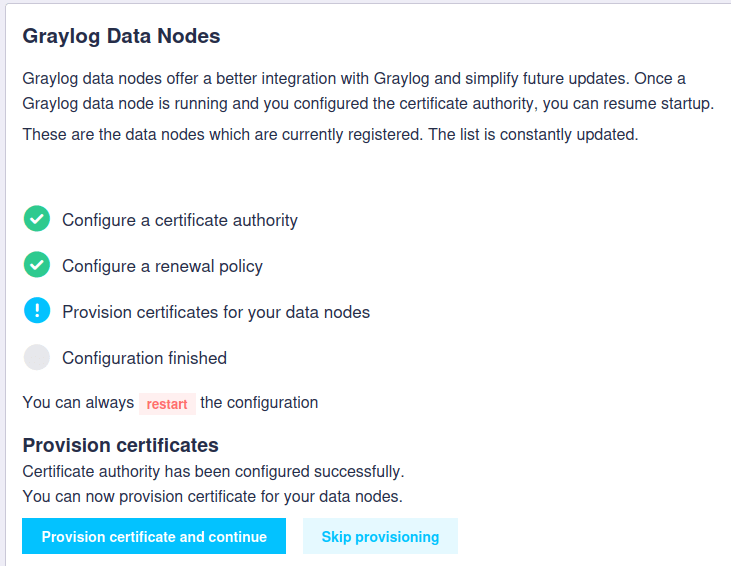This screenshot has height=566, width=731.
Task: Select the 'Configure a certificate authority' step
Action: click(179, 220)
